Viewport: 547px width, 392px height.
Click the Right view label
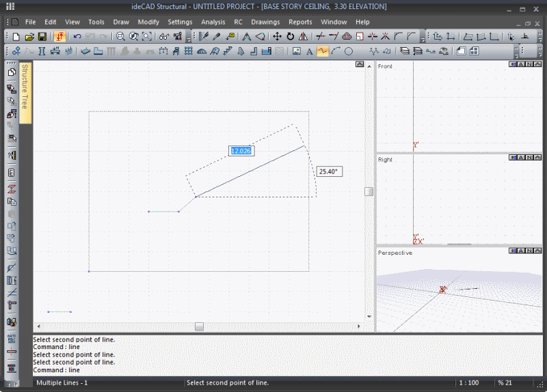coord(385,160)
